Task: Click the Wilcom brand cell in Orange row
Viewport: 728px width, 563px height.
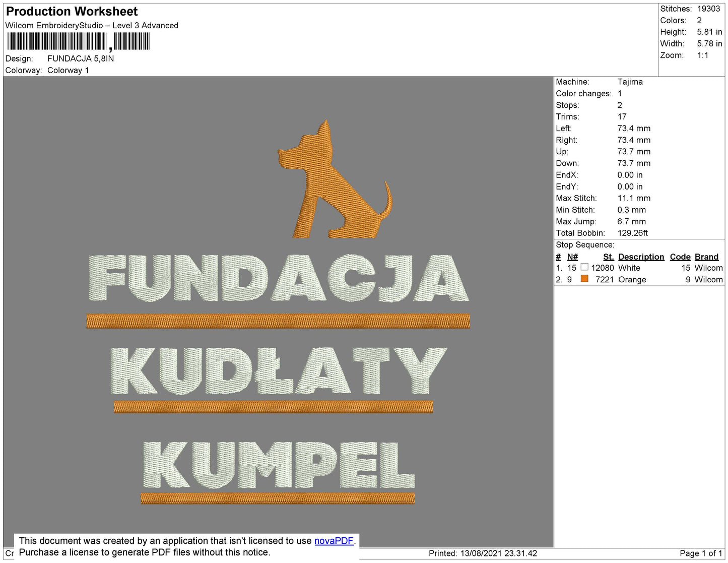Action: click(709, 280)
